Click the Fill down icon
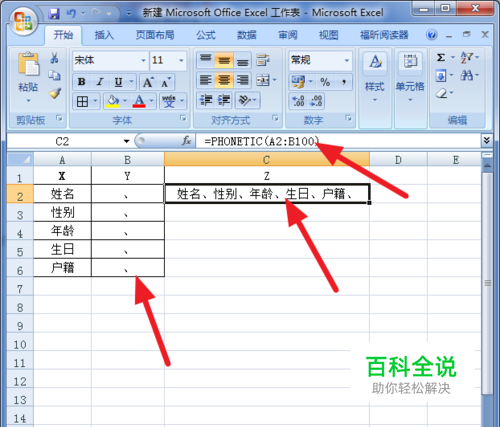The height and width of the screenshot is (427, 500). [441, 76]
